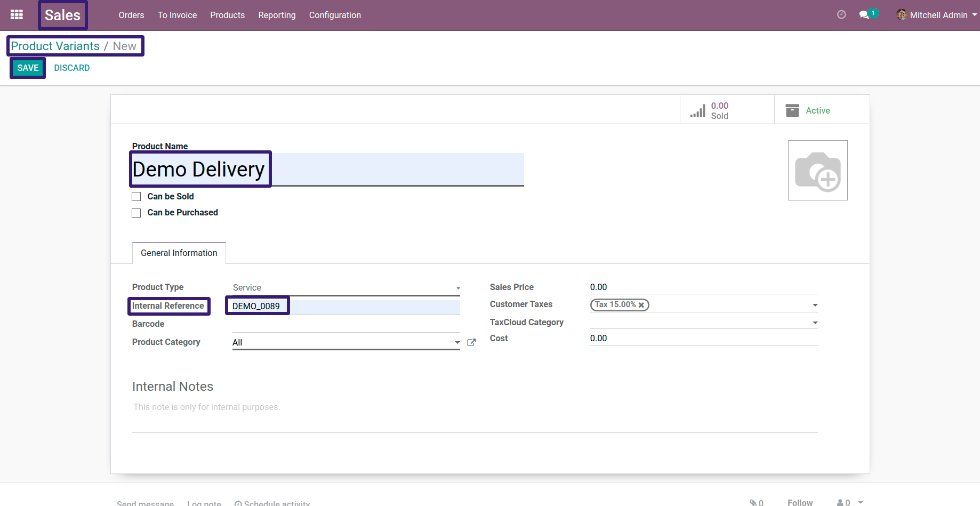Open the apps grid menu icon
Image resolution: width=980 pixels, height=506 pixels.
(17, 15)
